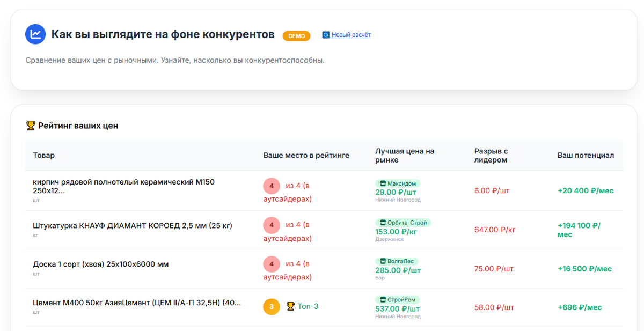The image size is (644, 331).
Task: Click the trophy icon beside Топ-3
Action: point(290,306)
